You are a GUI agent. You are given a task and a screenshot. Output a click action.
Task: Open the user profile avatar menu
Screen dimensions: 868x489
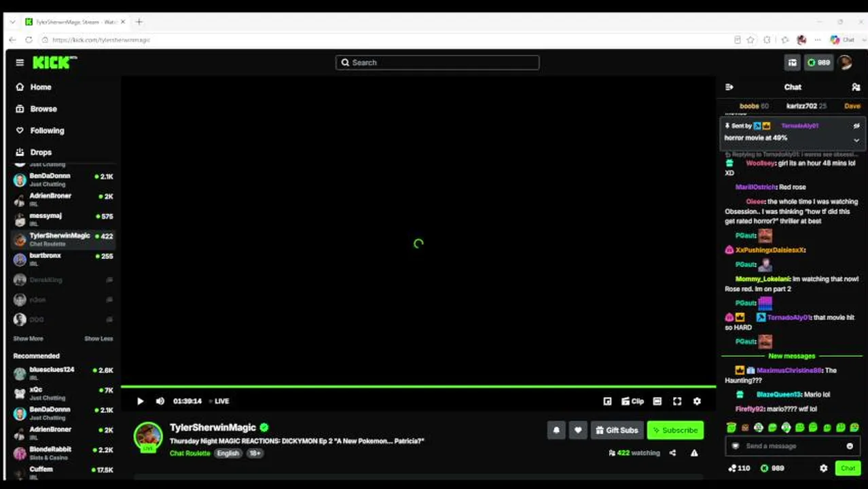pyautogui.click(x=845, y=62)
